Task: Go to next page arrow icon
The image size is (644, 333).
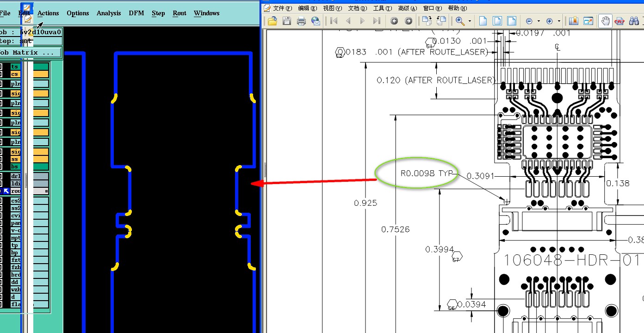Action: [362, 21]
